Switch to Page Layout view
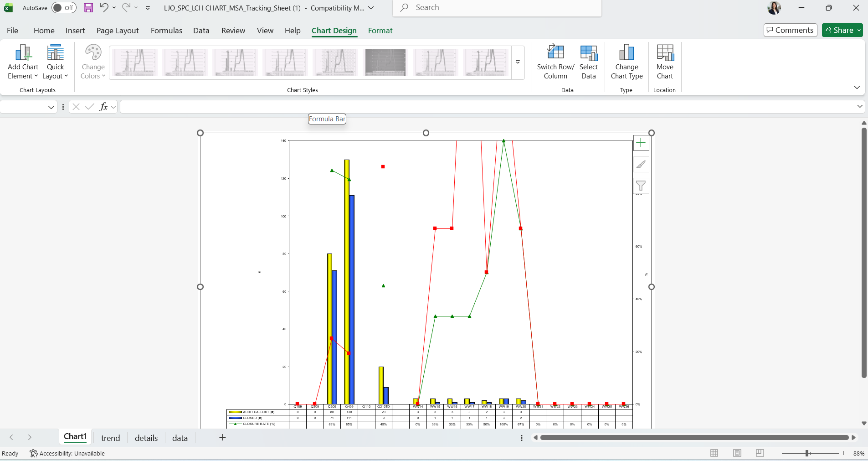This screenshot has height=461, width=868. click(737, 453)
